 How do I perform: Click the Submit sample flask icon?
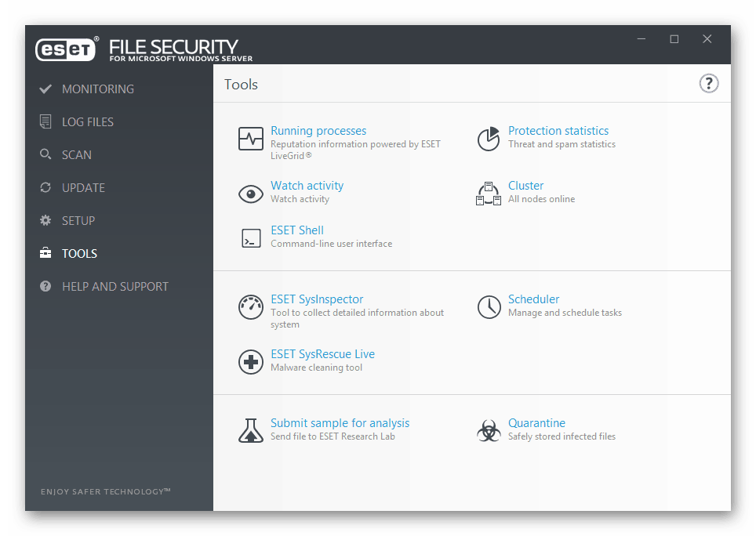pyautogui.click(x=251, y=430)
